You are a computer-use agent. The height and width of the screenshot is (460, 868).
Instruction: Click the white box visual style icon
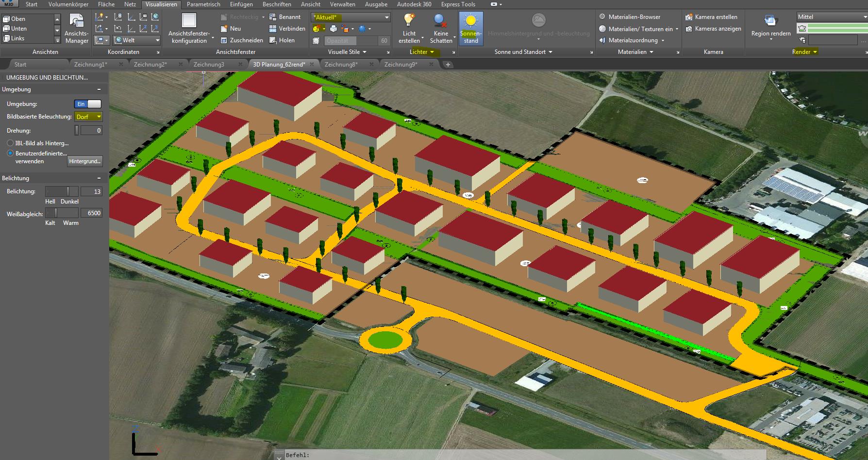point(334,29)
